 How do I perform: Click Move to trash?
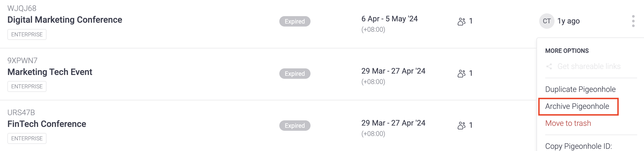[568, 123]
